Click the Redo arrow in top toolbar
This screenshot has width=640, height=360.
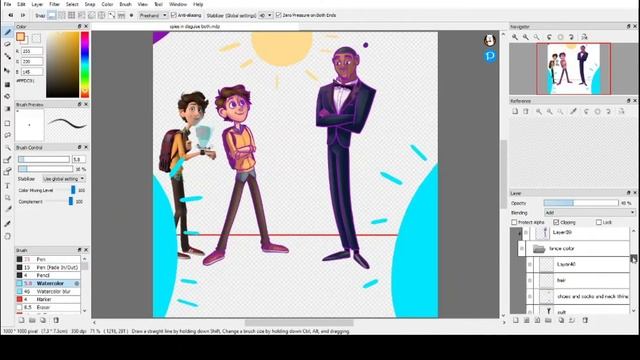tap(23, 15)
